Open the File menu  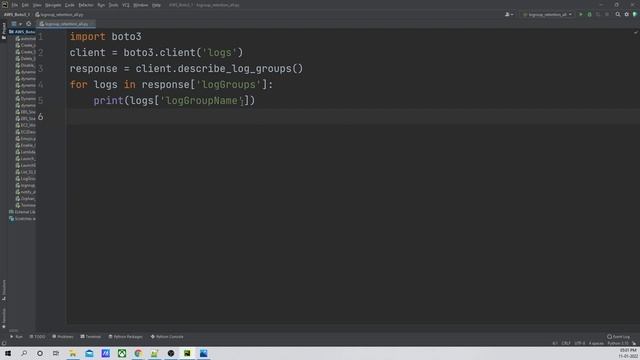pyautogui.click(x=15, y=5)
